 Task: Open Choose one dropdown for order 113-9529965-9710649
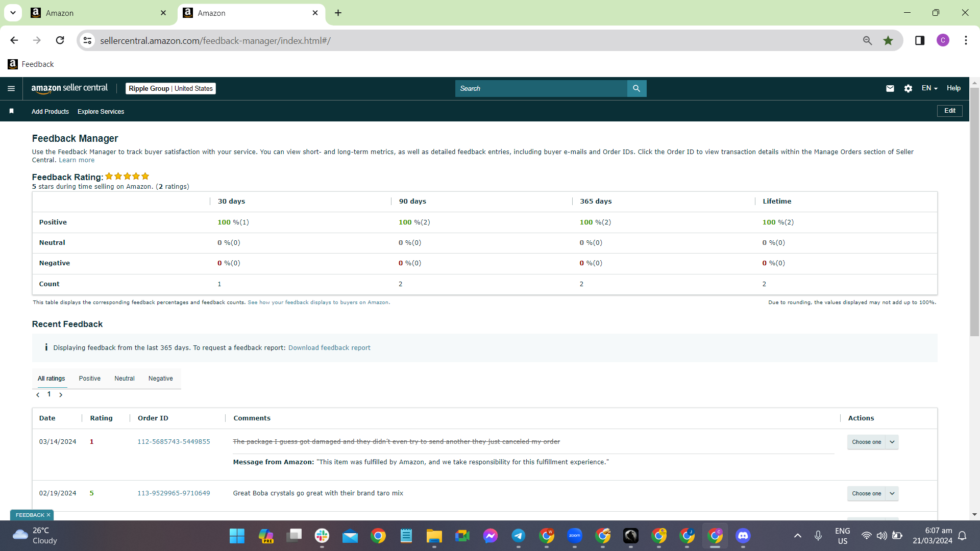873,493
